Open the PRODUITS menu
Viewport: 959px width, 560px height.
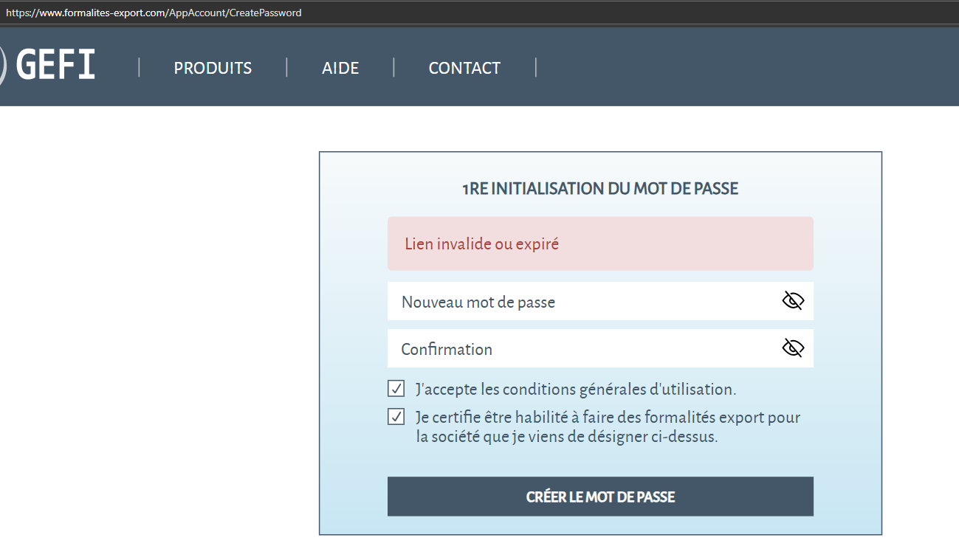pyautogui.click(x=213, y=69)
